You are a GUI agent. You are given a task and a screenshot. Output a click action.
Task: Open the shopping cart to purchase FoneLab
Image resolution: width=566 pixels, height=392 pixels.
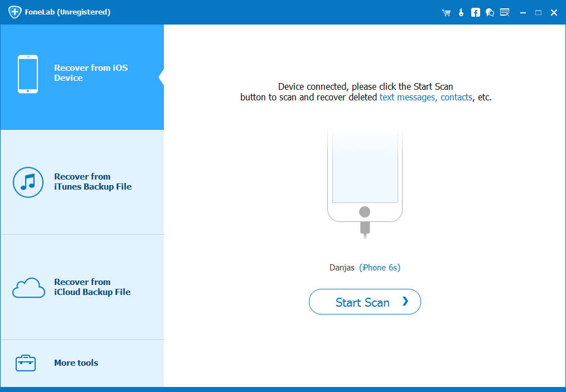[446, 12]
